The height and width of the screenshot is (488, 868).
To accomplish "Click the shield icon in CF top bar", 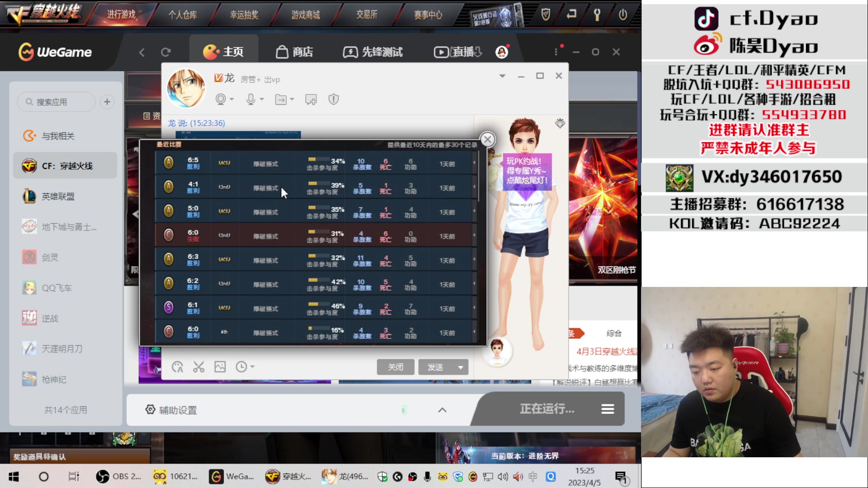I will pos(546,15).
